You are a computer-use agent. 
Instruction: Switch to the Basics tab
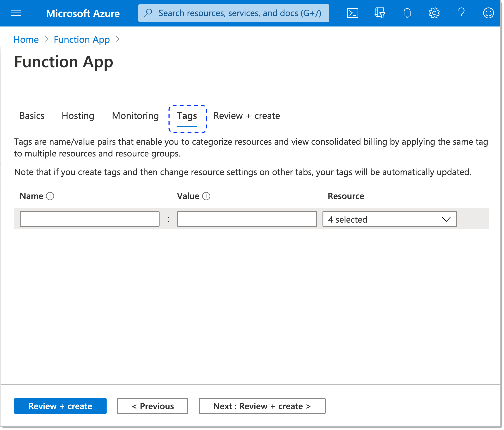tap(32, 116)
